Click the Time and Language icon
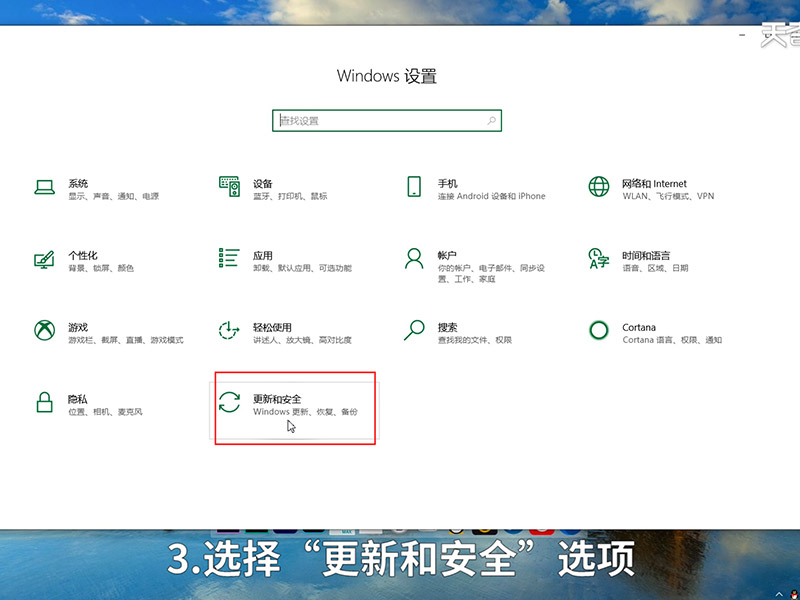 tap(598, 258)
